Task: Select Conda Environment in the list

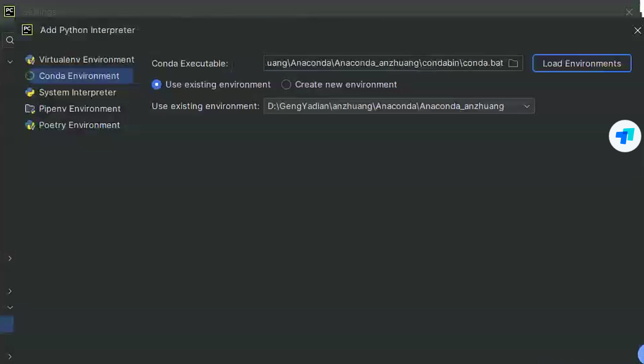Action: point(79,76)
